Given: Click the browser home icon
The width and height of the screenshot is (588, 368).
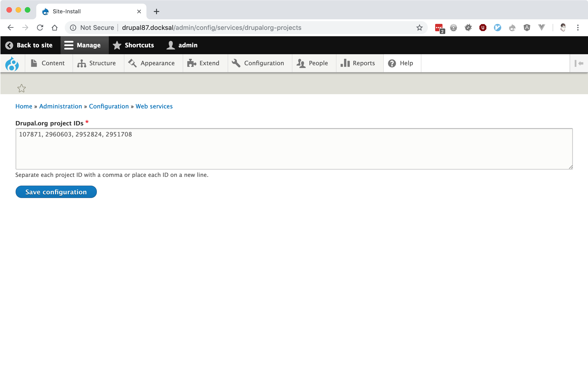Looking at the screenshot, I should pos(55,28).
